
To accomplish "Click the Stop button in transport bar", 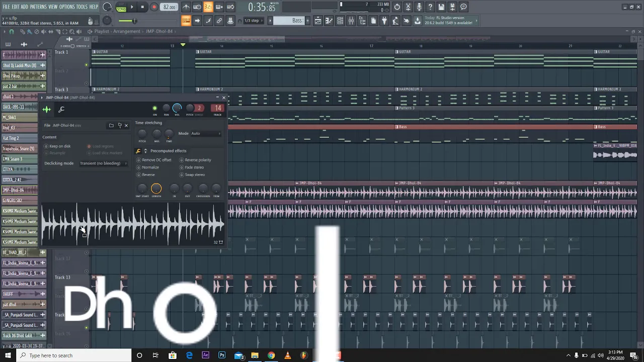I will coord(143,7).
